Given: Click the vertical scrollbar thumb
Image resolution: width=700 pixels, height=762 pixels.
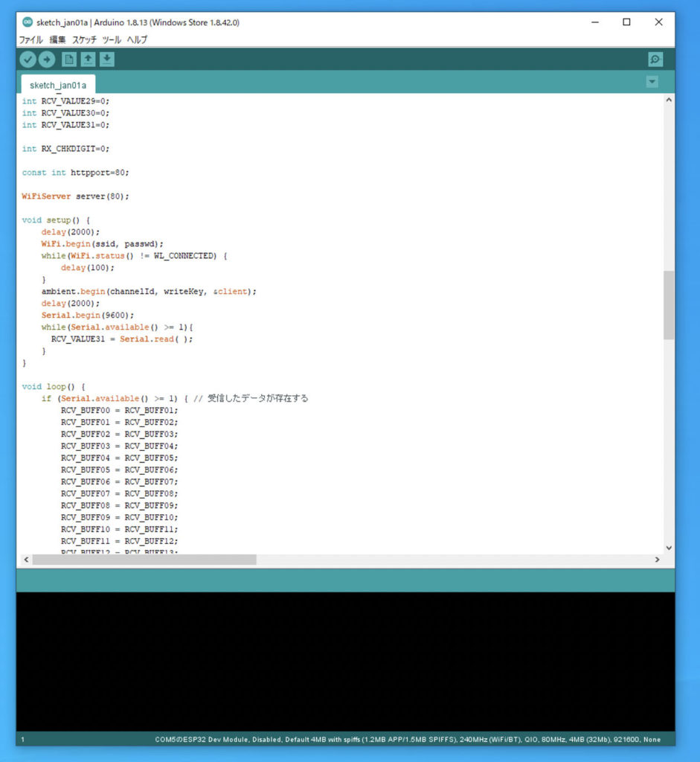Looking at the screenshot, I should click(669, 305).
